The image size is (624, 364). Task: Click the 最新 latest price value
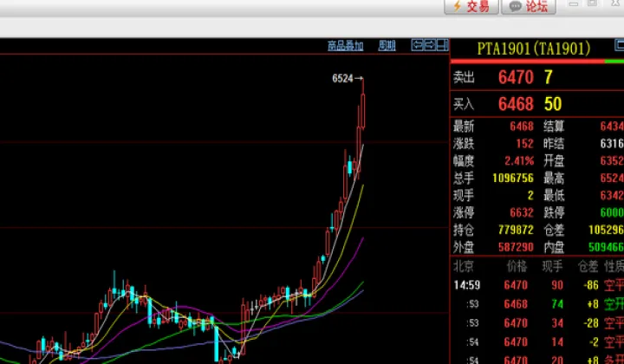[522, 127]
